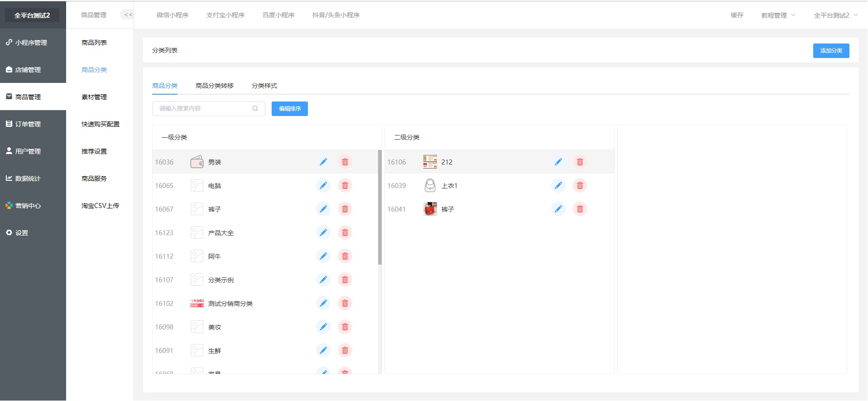This screenshot has height=401, width=868.
Task: Open 店铺管理 in the sidebar
Action: [33, 69]
